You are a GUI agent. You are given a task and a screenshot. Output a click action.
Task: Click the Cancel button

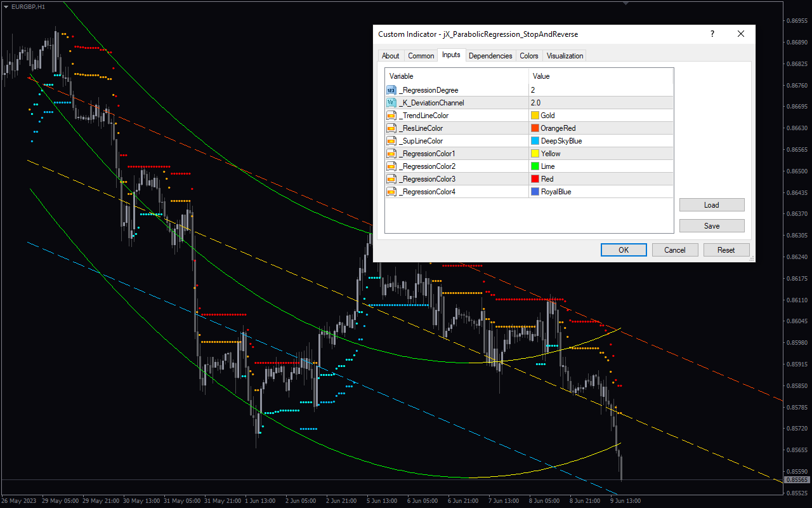pyautogui.click(x=675, y=250)
